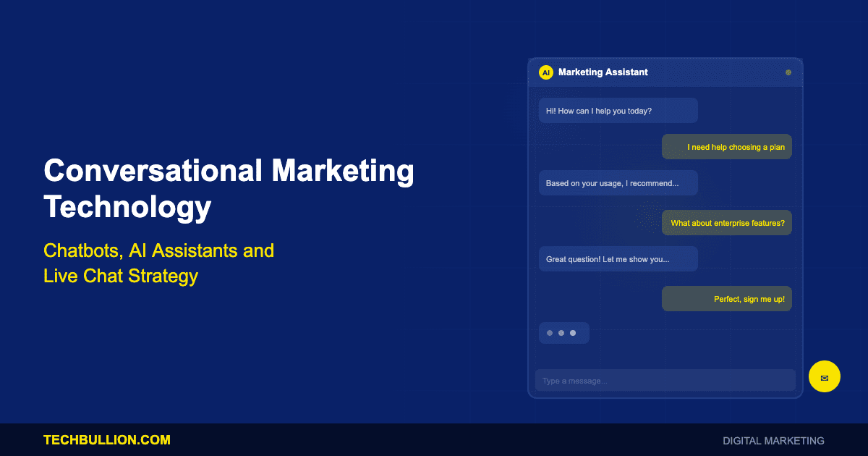The height and width of the screenshot is (456, 868).
Task: Select "Perfect, sign me up!" reply bubble
Action: [x=726, y=299]
